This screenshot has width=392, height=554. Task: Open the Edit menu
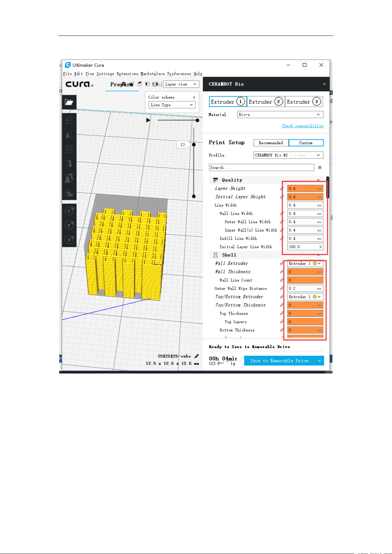(79, 74)
